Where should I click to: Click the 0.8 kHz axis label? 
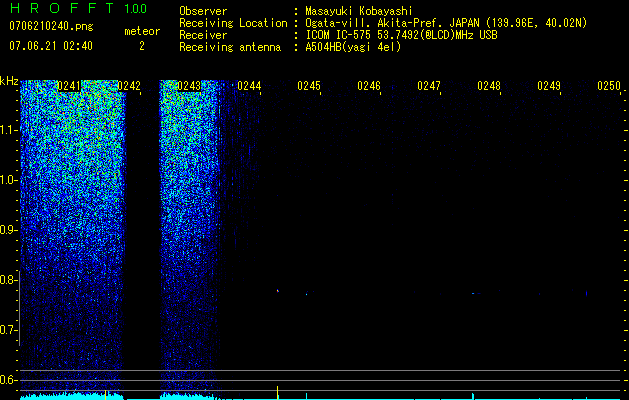coord(8,280)
